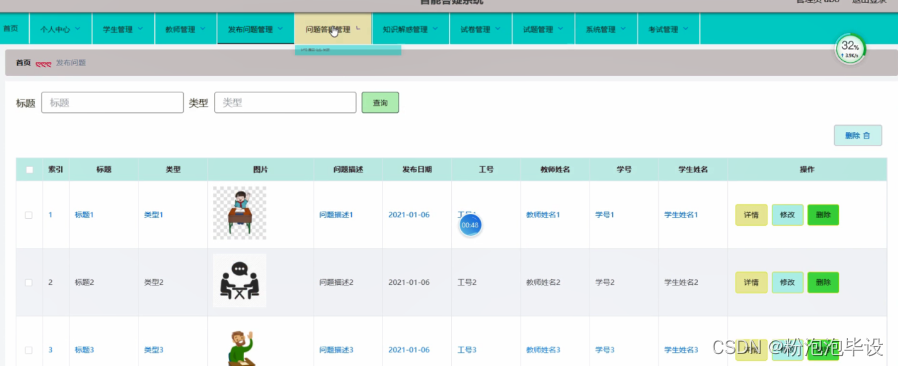Focus the 标题 search input field
This screenshot has height=366, width=899.
[x=112, y=103]
